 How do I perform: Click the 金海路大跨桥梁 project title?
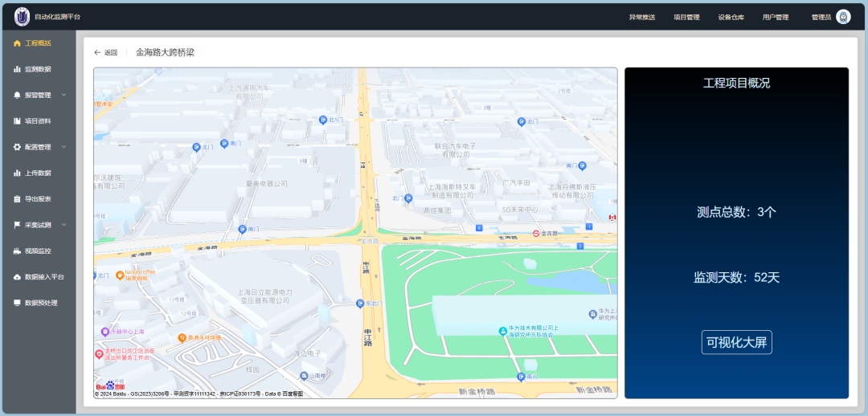pos(165,52)
